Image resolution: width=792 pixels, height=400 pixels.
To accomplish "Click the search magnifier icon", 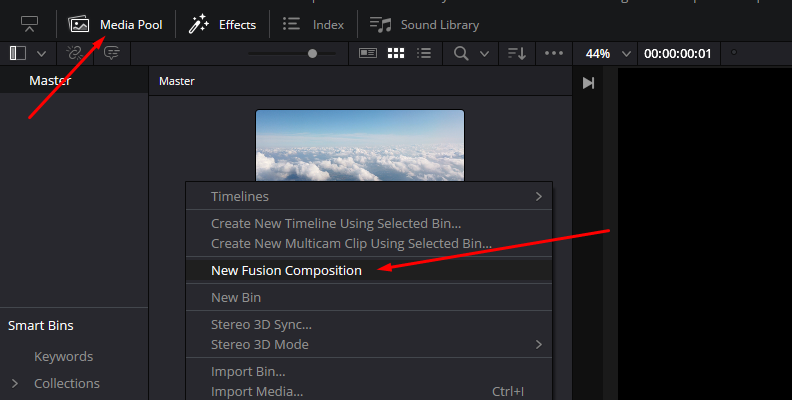I will [x=461, y=53].
